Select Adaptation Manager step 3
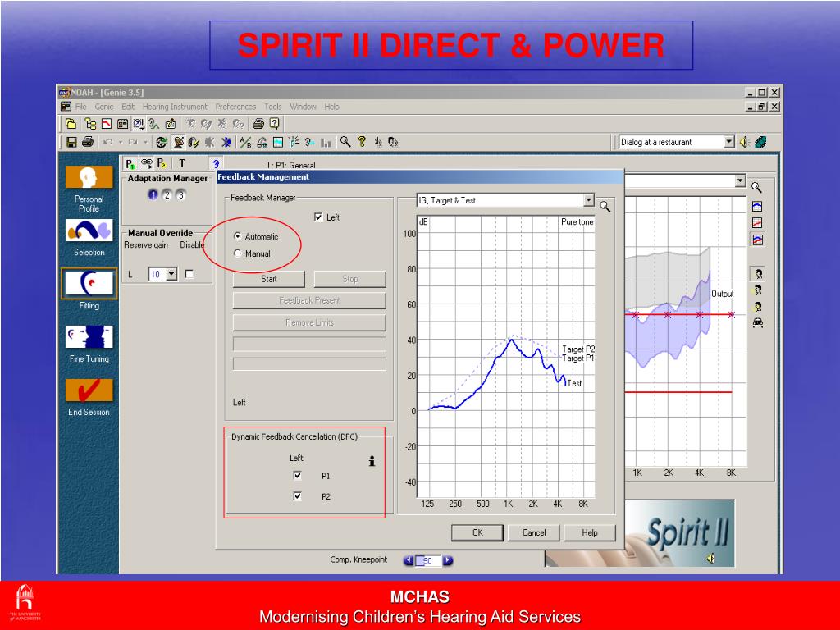This screenshot has height=630, width=840. pyautogui.click(x=181, y=195)
